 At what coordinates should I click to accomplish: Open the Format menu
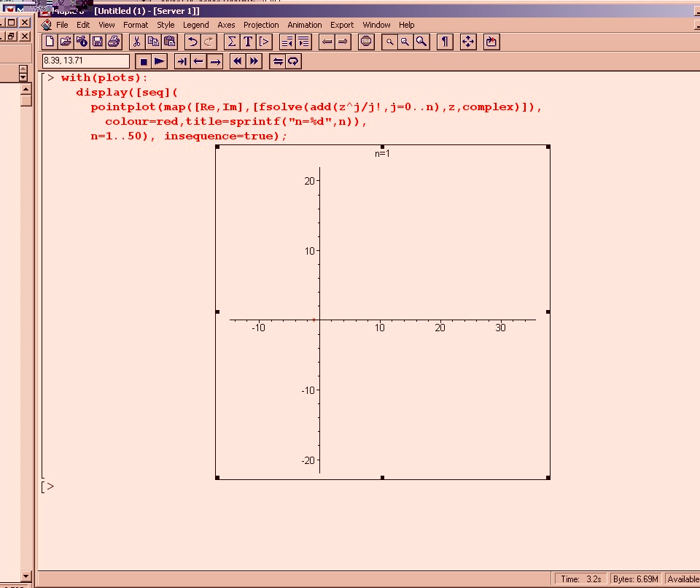point(136,25)
